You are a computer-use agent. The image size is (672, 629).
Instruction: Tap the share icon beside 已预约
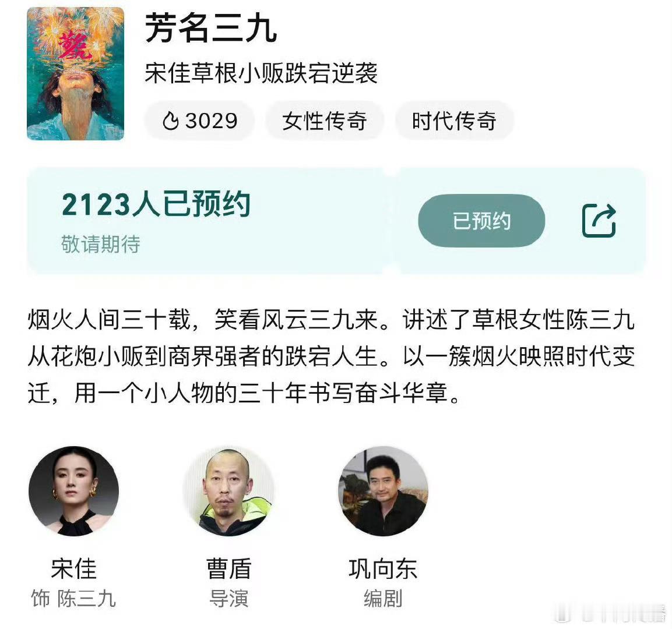coord(599,221)
